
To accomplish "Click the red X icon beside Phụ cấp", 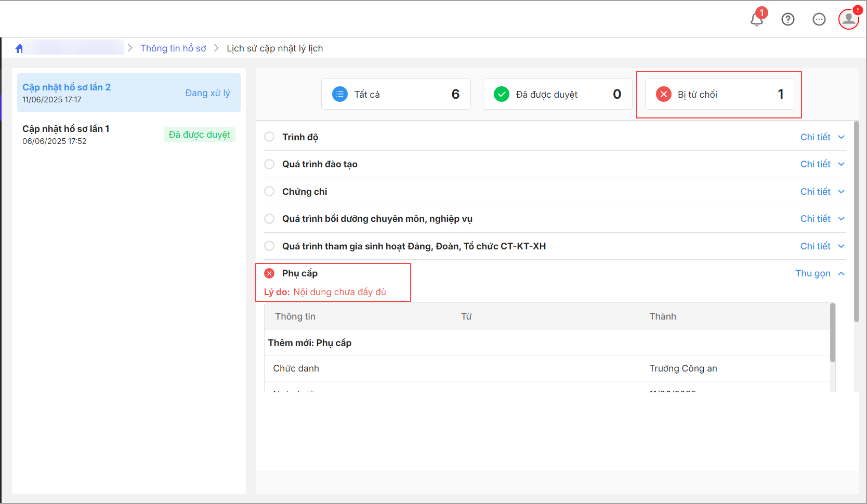I will pyautogui.click(x=269, y=273).
